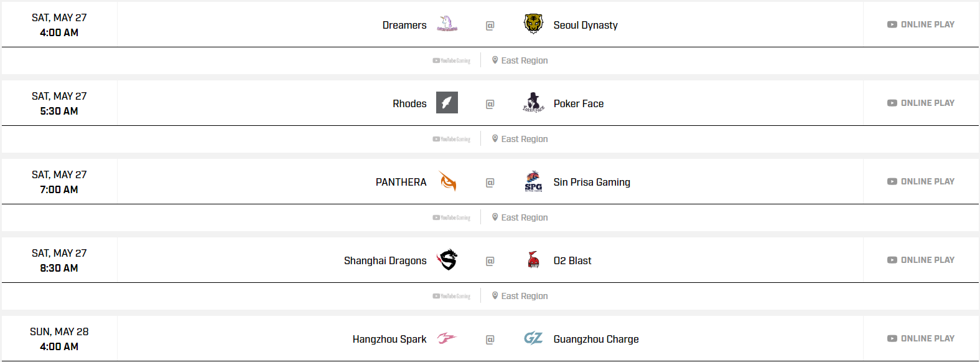
Task: Select the Guangzhou Charge team name
Action: [596, 339]
